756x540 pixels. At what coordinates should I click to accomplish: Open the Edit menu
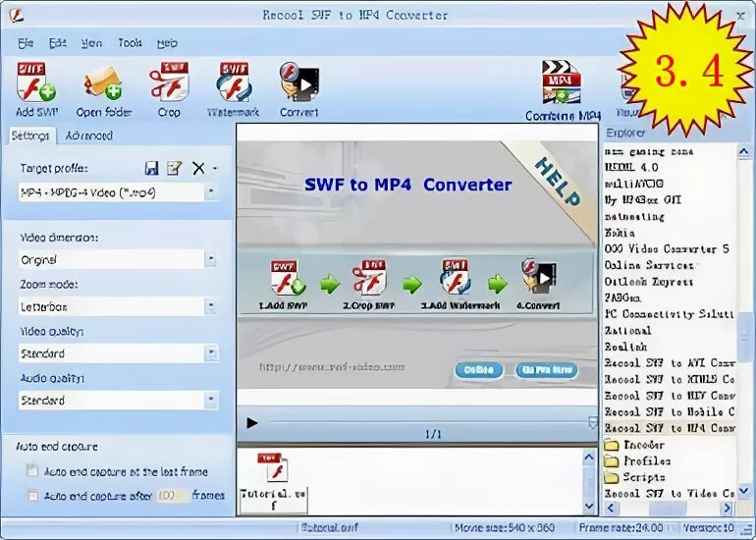57,43
